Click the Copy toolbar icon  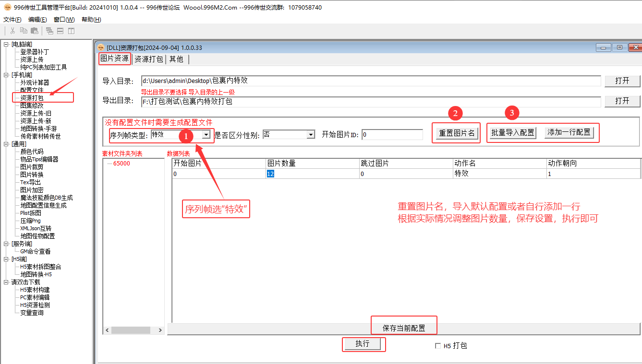(24, 31)
